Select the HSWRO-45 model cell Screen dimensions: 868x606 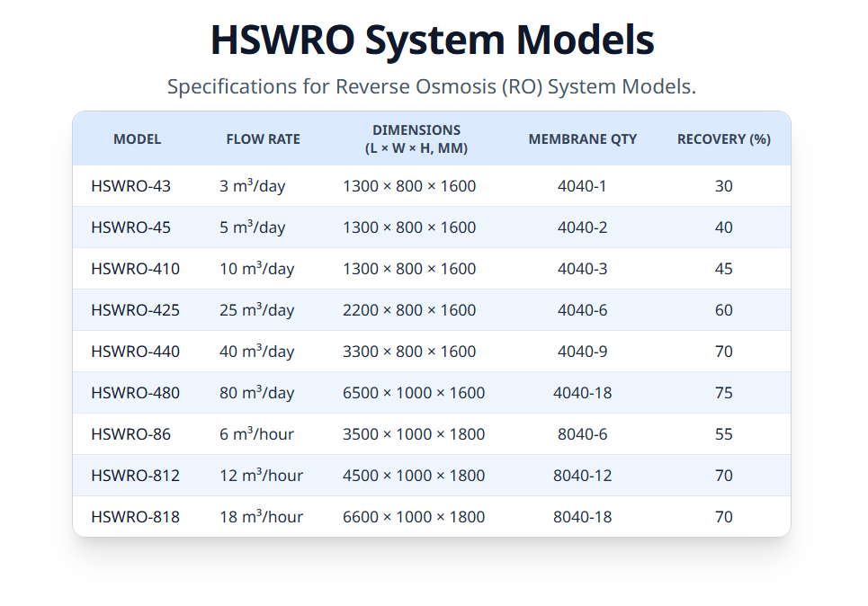[130, 227]
